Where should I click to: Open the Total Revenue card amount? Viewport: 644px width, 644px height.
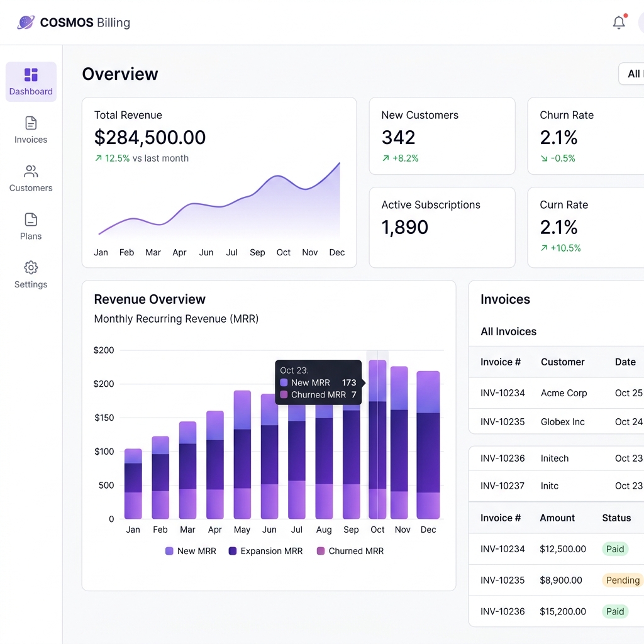coord(150,138)
